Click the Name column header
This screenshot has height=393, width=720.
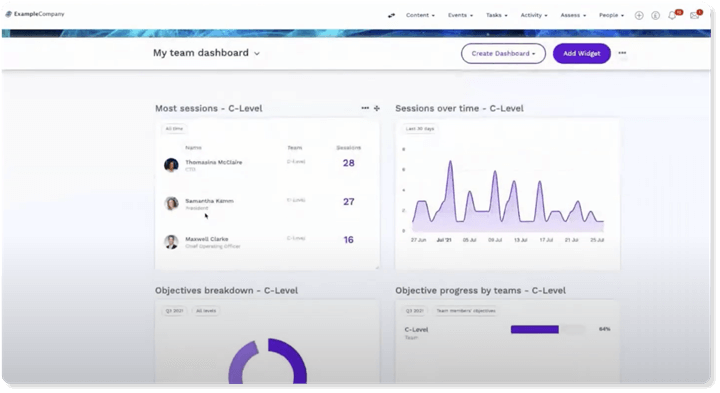click(x=193, y=148)
